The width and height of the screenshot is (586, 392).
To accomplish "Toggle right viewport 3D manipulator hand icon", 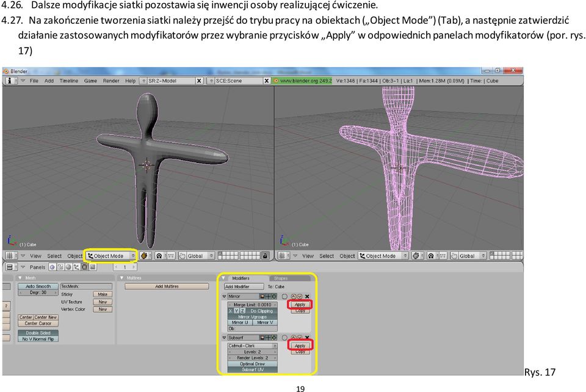I will coord(454,256).
